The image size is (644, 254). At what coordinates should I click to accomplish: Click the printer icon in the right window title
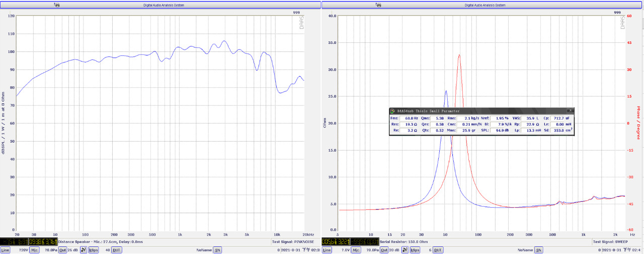click(379, 5)
